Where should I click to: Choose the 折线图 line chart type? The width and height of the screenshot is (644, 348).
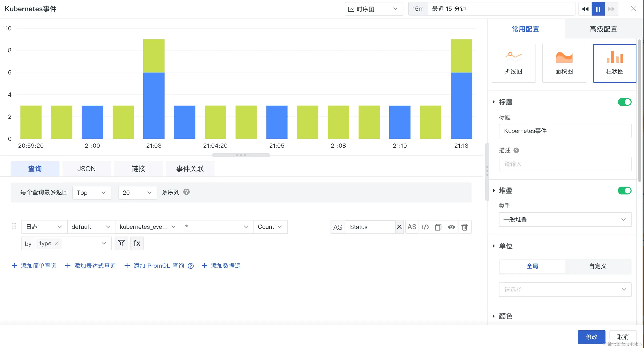click(513, 63)
